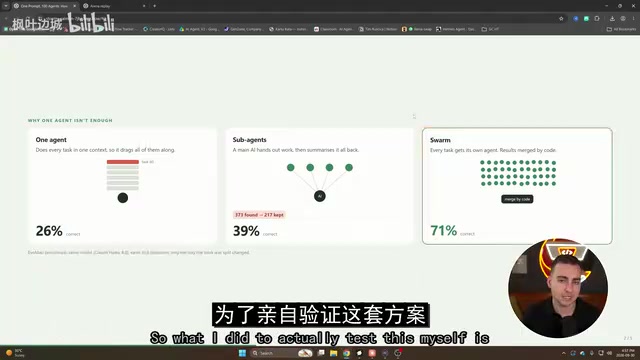Select the Sub-agents card
The width and height of the screenshot is (640, 360).
pyautogui.click(x=320, y=186)
